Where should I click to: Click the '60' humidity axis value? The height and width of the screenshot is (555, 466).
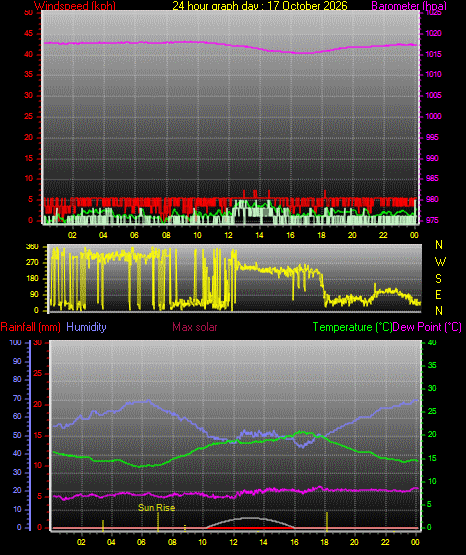[x=17, y=417]
